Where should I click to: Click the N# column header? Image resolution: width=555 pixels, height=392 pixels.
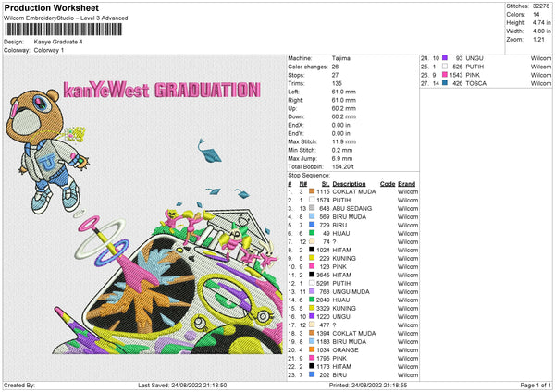(x=303, y=184)
